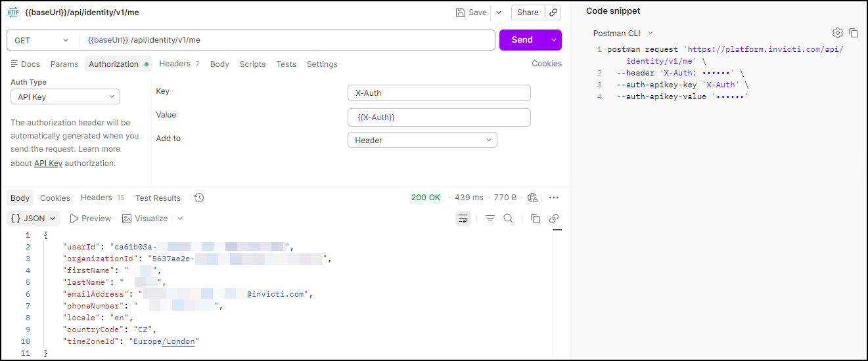Open the dropdown arrow next to Save
The height and width of the screenshot is (361, 868).
(499, 12)
